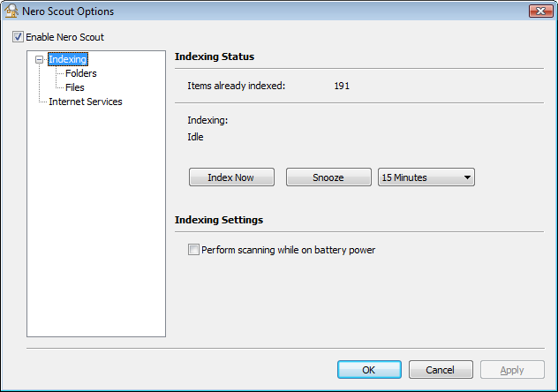Enable scanning while on battery power
558x392 pixels.
194,250
